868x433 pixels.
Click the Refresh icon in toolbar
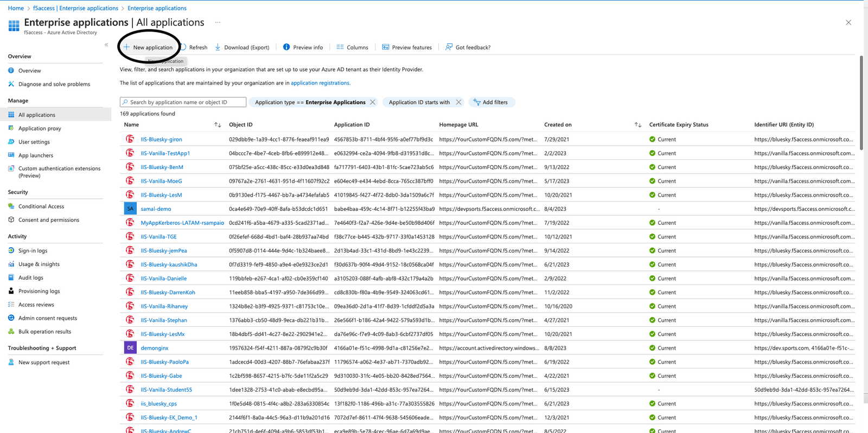183,47
